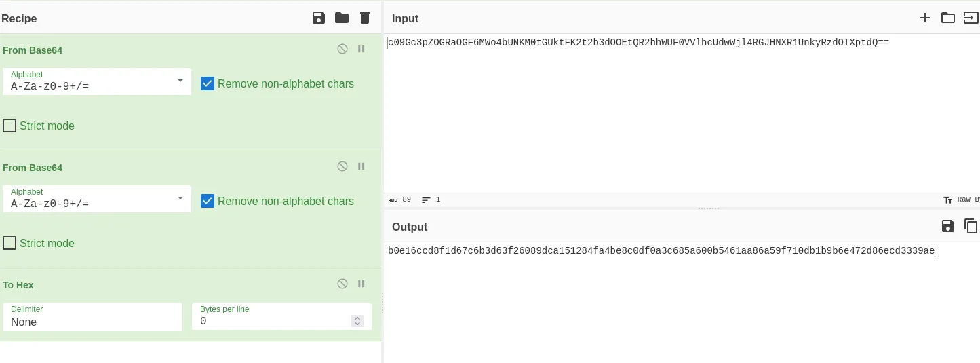Click the input character count 89
The height and width of the screenshot is (363, 980).
point(399,199)
